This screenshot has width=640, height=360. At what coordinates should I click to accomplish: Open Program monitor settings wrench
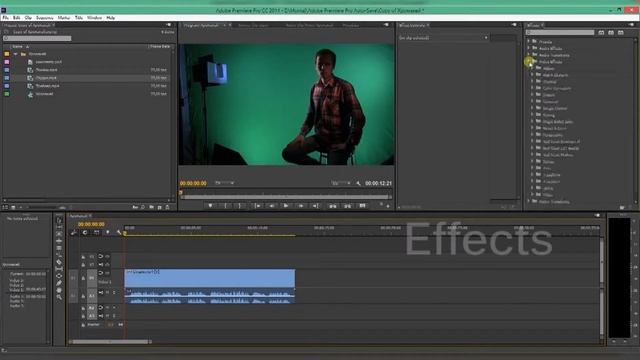[x=358, y=184]
